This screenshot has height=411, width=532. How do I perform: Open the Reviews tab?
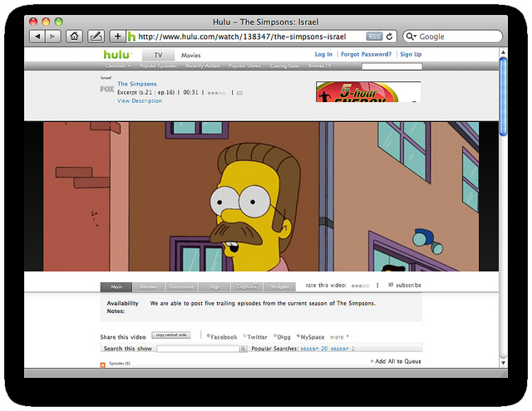(x=149, y=286)
